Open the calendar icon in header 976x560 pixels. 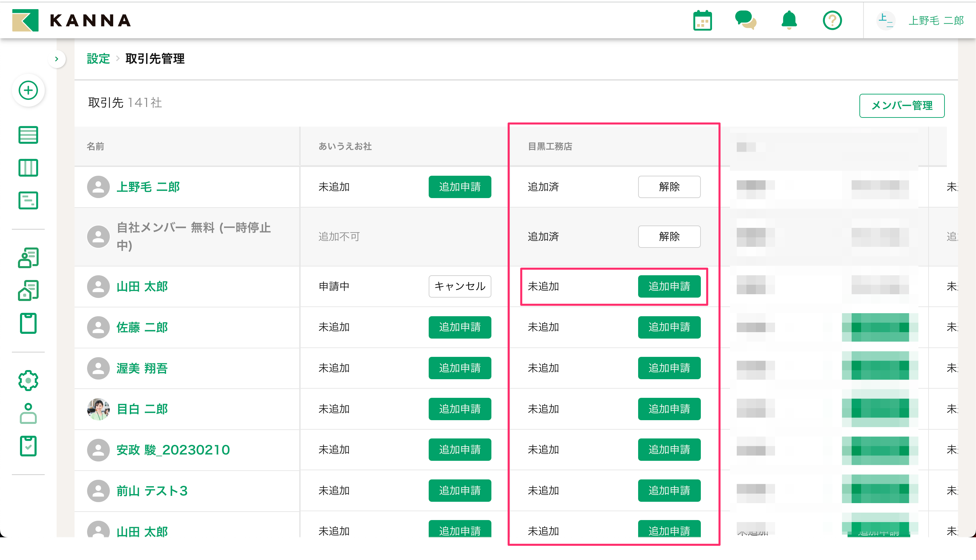[703, 20]
